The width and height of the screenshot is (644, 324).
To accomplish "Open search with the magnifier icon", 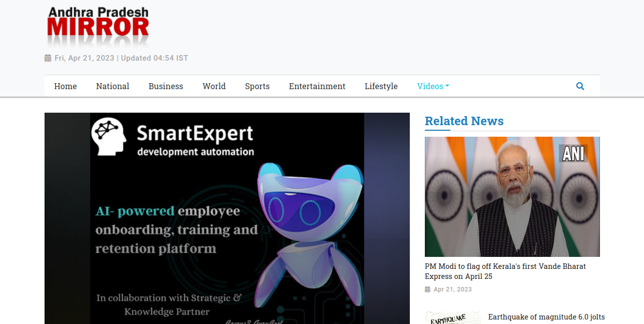I will (x=580, y=86).
